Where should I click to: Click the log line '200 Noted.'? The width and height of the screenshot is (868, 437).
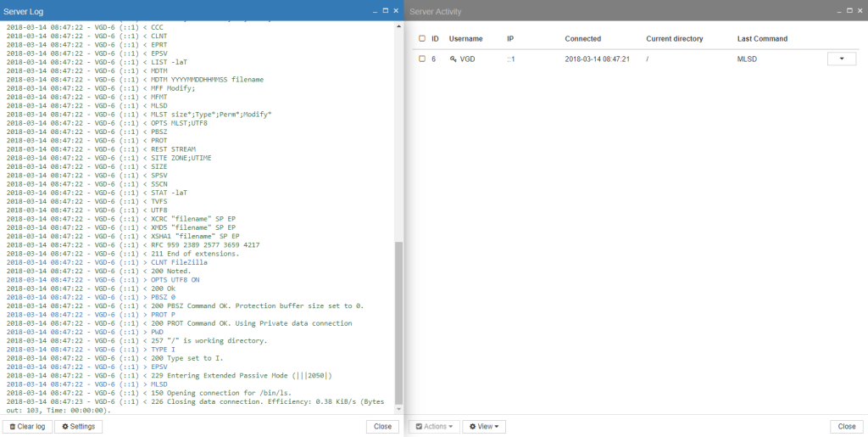[98, 272]
